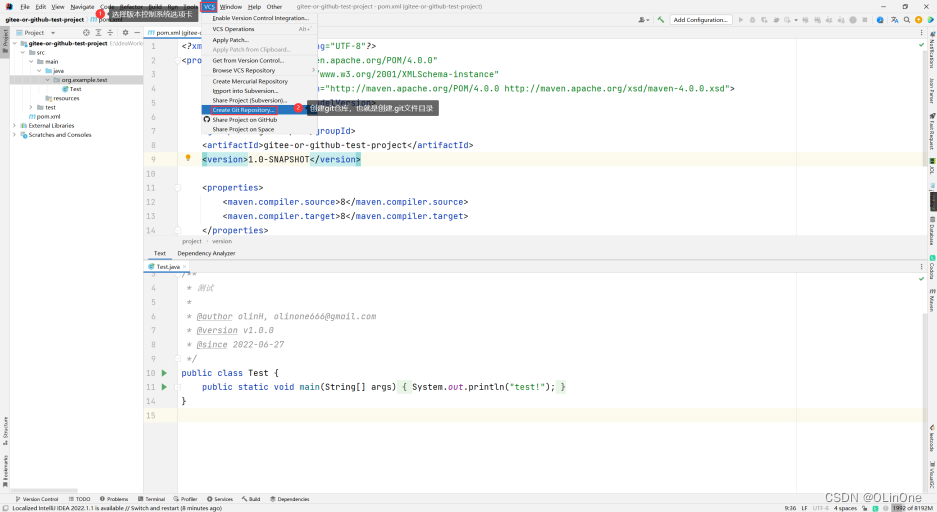Open the Database tool window on right strip
Image resolution: width=937 pixels, height=512 pixels.
tap(932, 231)
